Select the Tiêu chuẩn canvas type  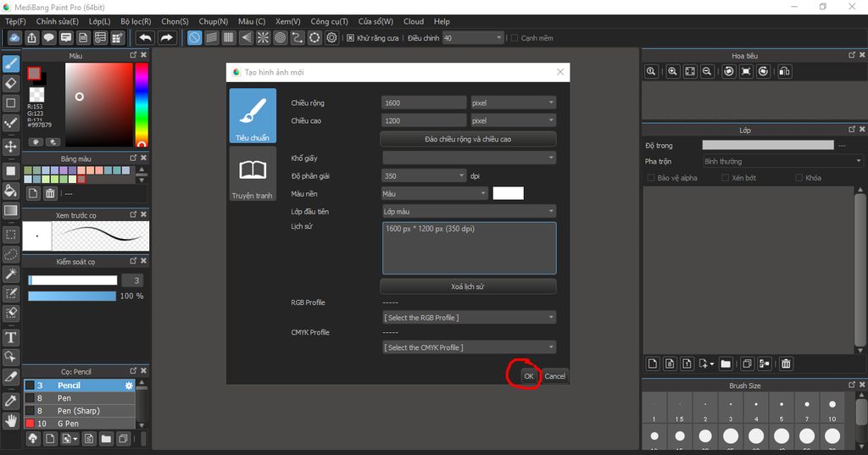point(253,116)
